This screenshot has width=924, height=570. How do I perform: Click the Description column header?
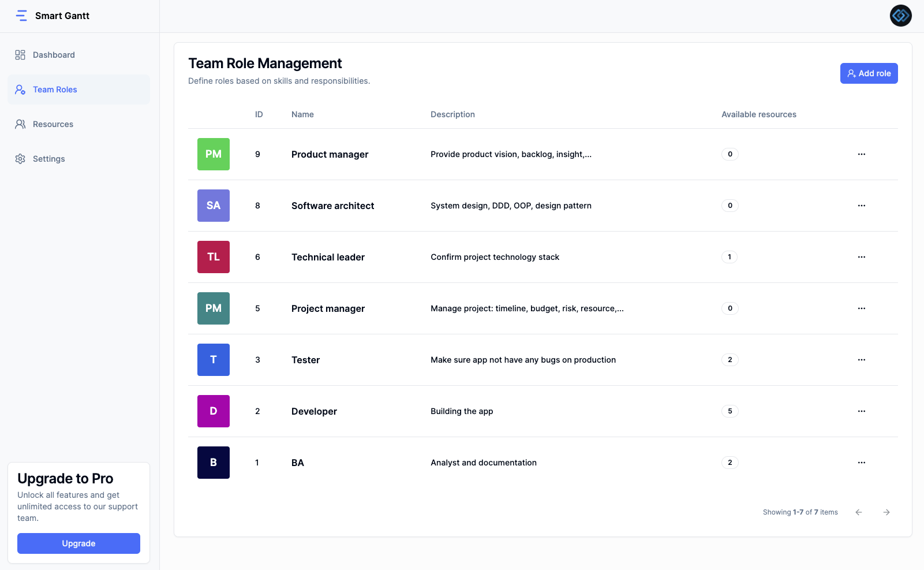pyautogui.click(x=452, y=114)
